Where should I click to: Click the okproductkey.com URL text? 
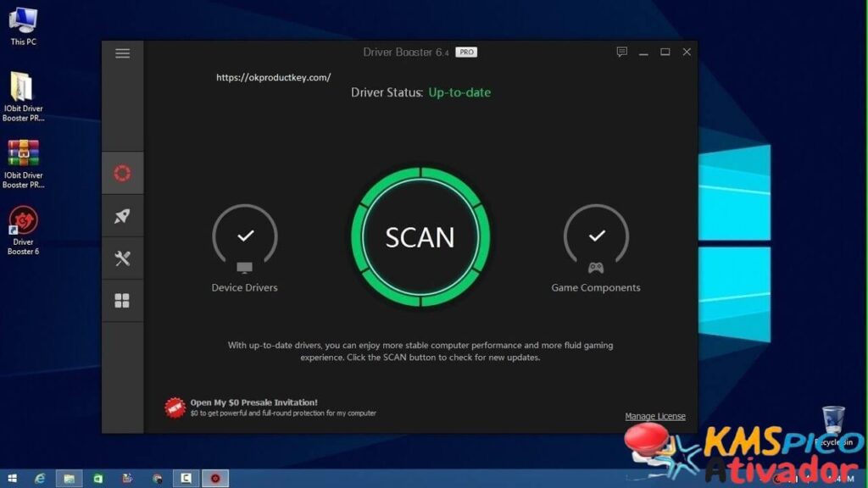coord(274,77)
